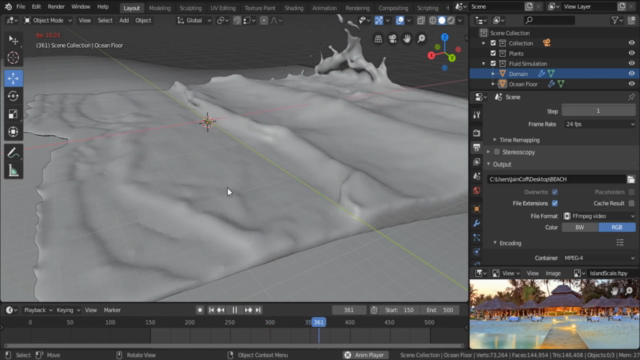Viewport: 640px width, 360px height.
Task: Select the Scale tool
Action: (13, 114)
